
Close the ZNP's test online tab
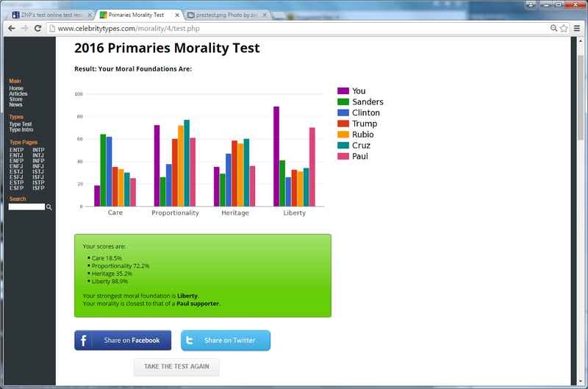point(90,15)
